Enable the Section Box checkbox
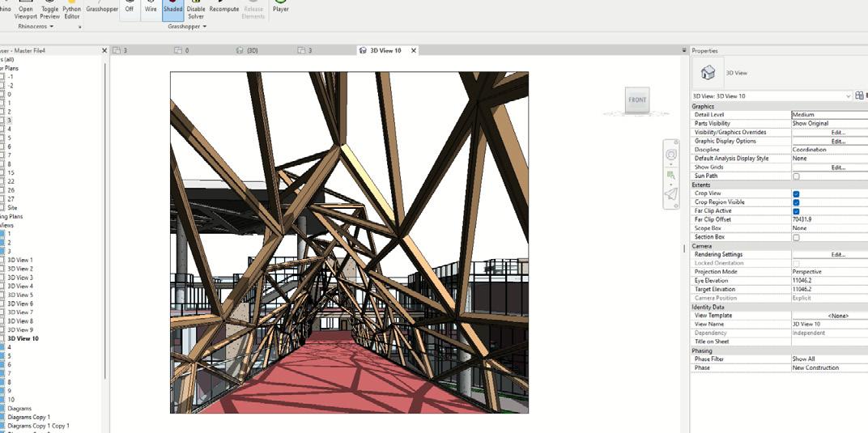This screenshot has width=868, height=433. point(796,237)
